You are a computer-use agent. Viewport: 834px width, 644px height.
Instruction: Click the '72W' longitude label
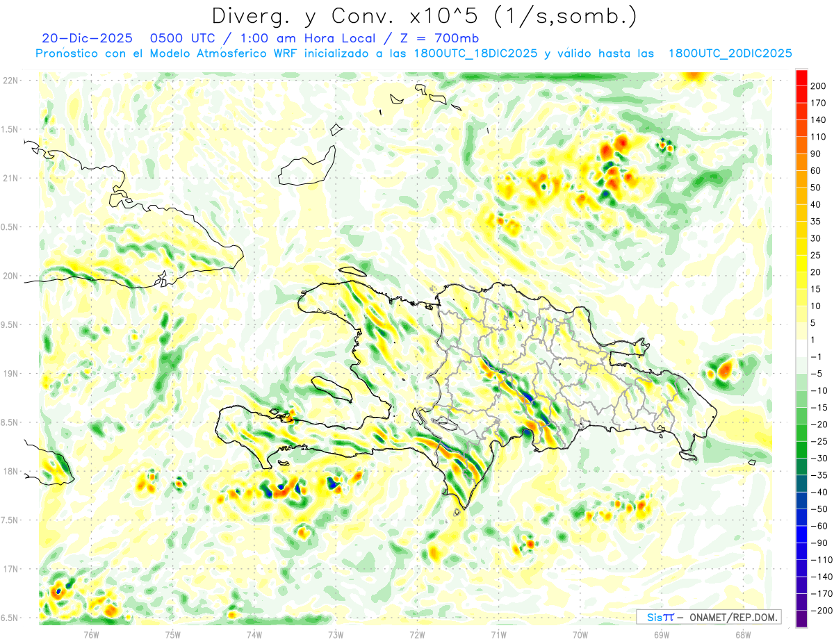[417, 634]
